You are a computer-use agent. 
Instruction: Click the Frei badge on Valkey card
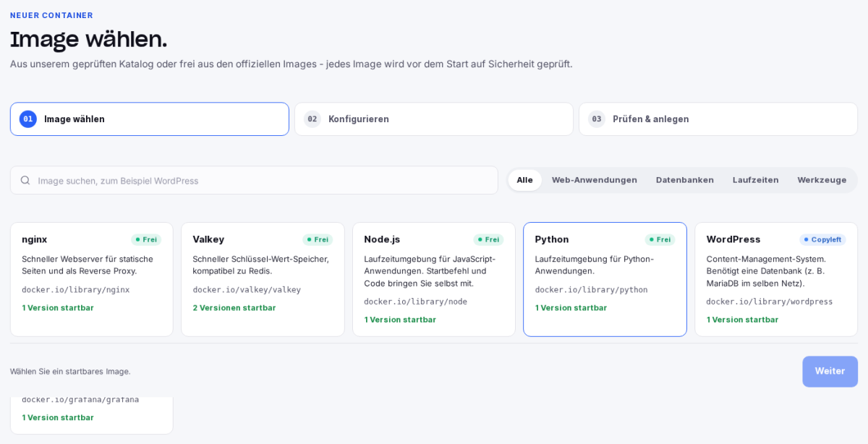pyautogui.click(x=318, y=239)
